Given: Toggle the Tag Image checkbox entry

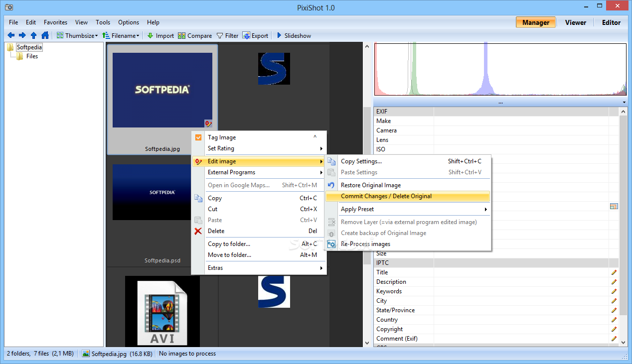Looking at the screenshot, I should click(259, 137).
